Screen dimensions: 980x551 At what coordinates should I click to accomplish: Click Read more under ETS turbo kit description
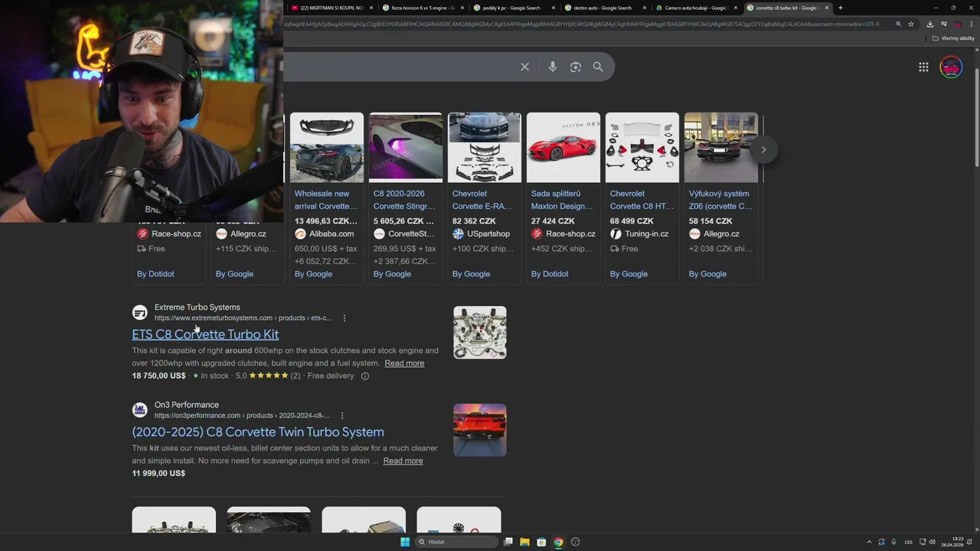pyautogui.click(x=404, y=364)
